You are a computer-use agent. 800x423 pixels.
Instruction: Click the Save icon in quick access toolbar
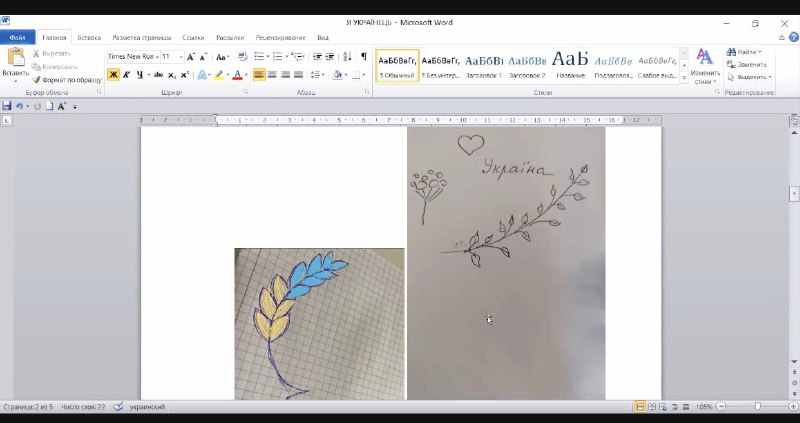coord(7,106)
